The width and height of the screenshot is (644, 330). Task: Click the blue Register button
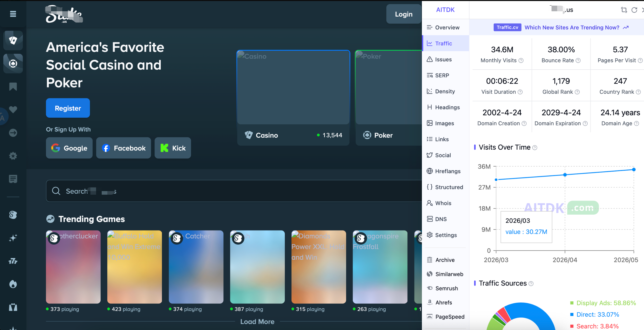68,108
